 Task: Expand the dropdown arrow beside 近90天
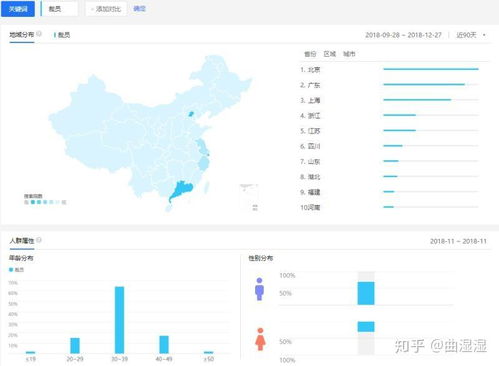(x=484, y=35)
